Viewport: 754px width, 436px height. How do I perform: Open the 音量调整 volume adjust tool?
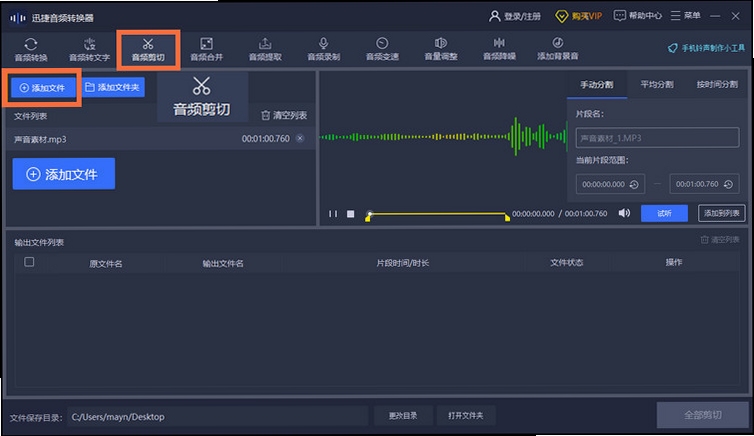tap(441, 50)
